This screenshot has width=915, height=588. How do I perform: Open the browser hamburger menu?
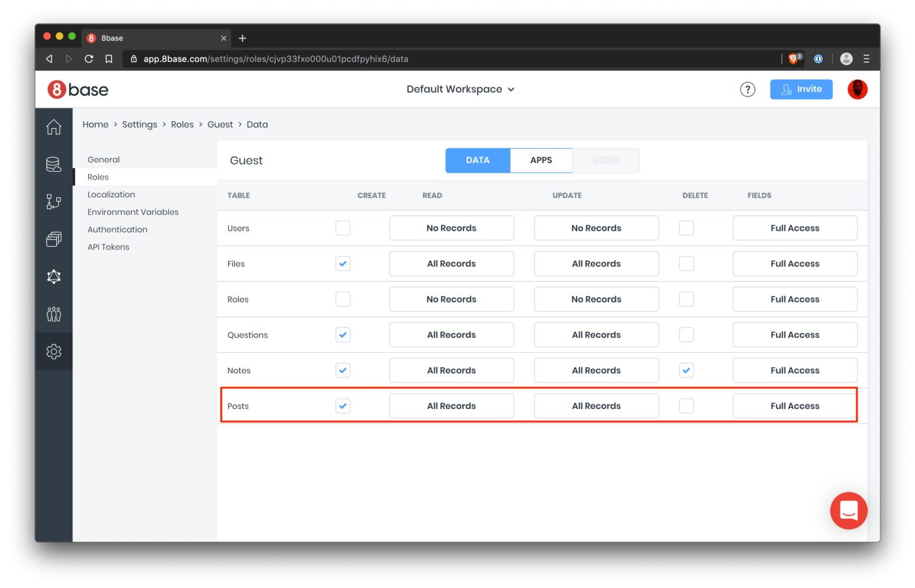(x=867, y=59)
